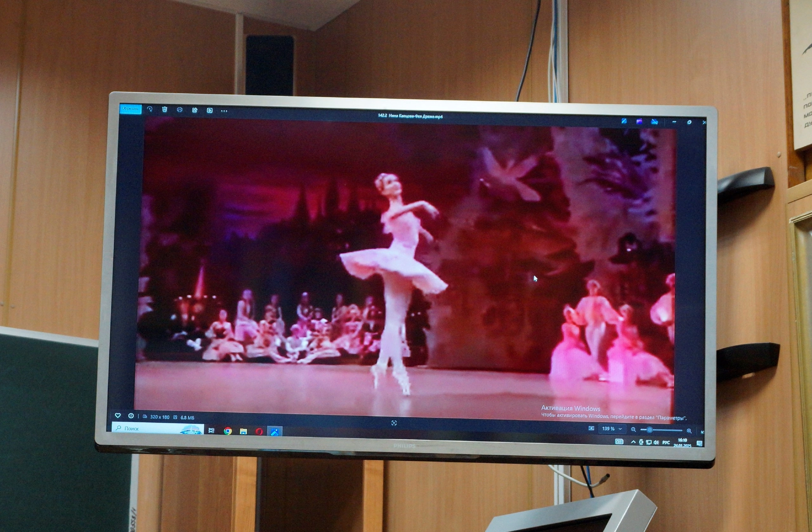812x532 pixels.
Task: Click the file title 142.2 Нина Капцова-Фея Драже.mp4
Action: [x=410, y=116]
